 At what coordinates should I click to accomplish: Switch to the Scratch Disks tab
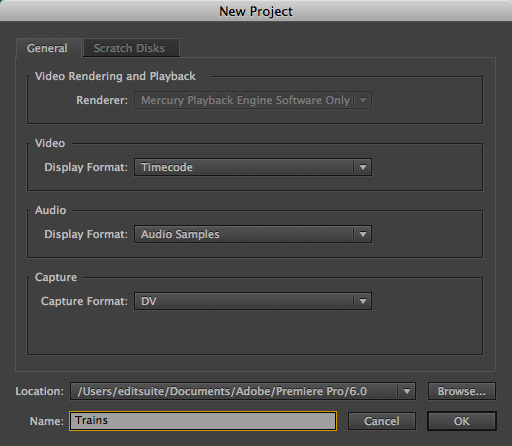pyautogui.click(x=131, y=48)
